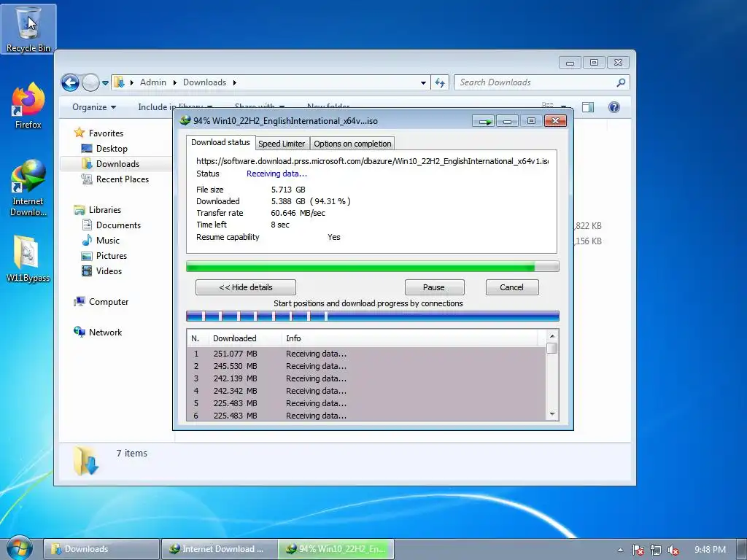Open the address bar history dropdown

pyautogui.click(x=423, y=83)
